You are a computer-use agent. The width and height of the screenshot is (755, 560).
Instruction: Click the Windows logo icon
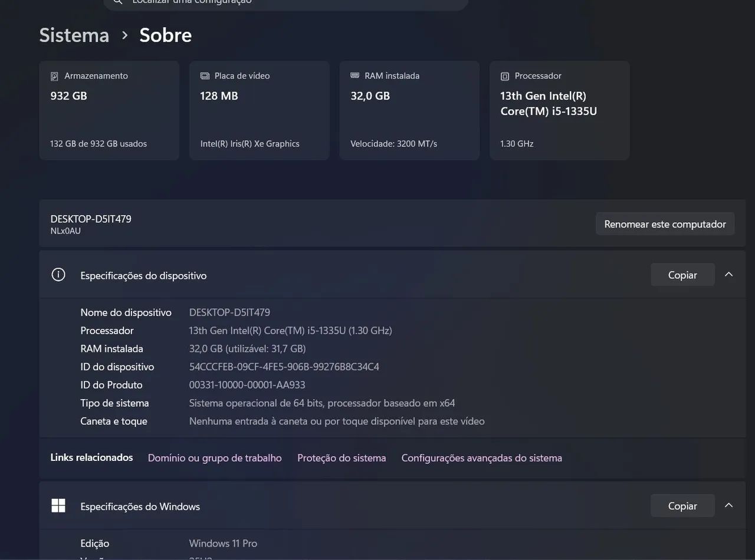(58, 506)
